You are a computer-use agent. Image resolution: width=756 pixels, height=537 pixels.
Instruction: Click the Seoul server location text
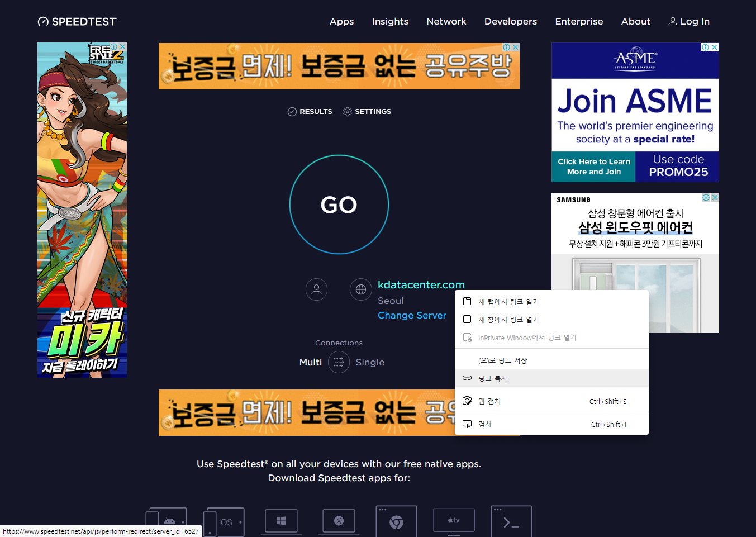point(391,301)
